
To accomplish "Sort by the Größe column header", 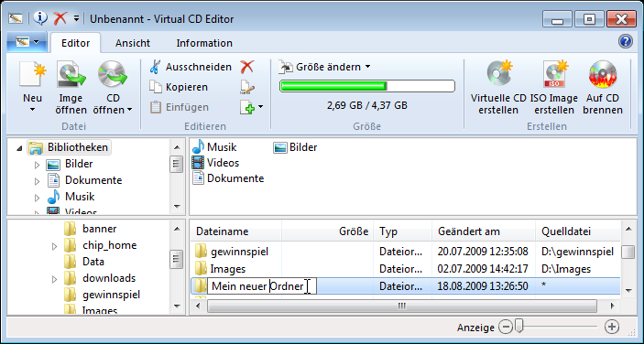I will click(327, 231).
